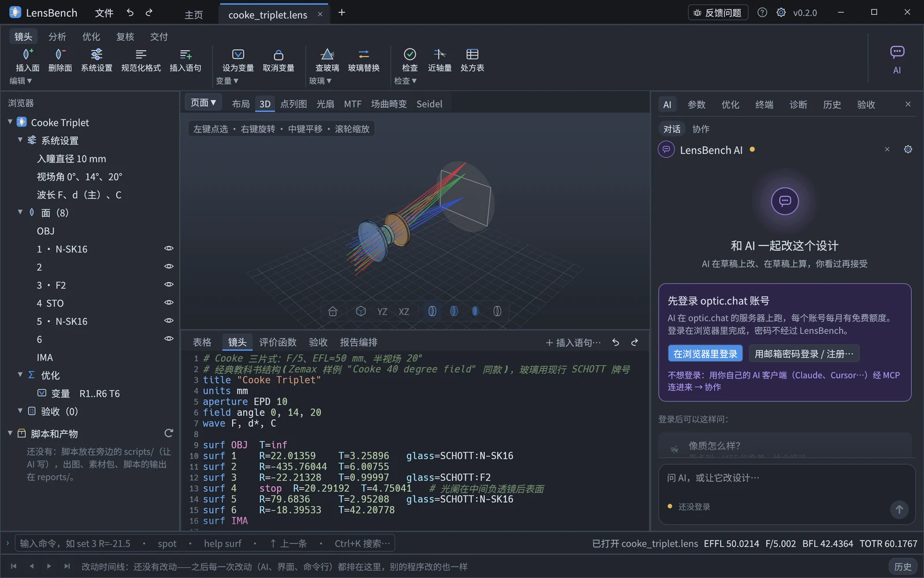Click the AI chat icon at ribbon right
924x578 pixels.
[x=897, y=52]
